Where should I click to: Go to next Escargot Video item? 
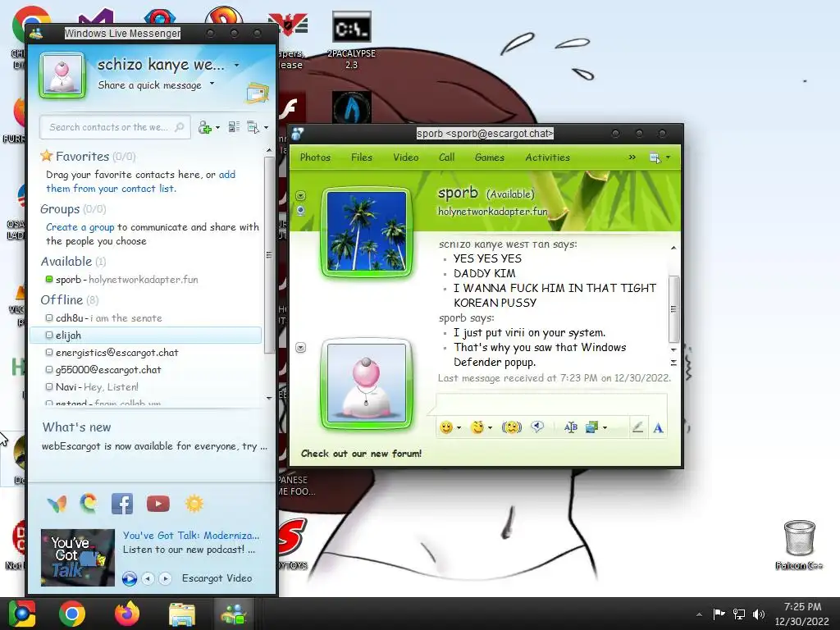[166, 578]
